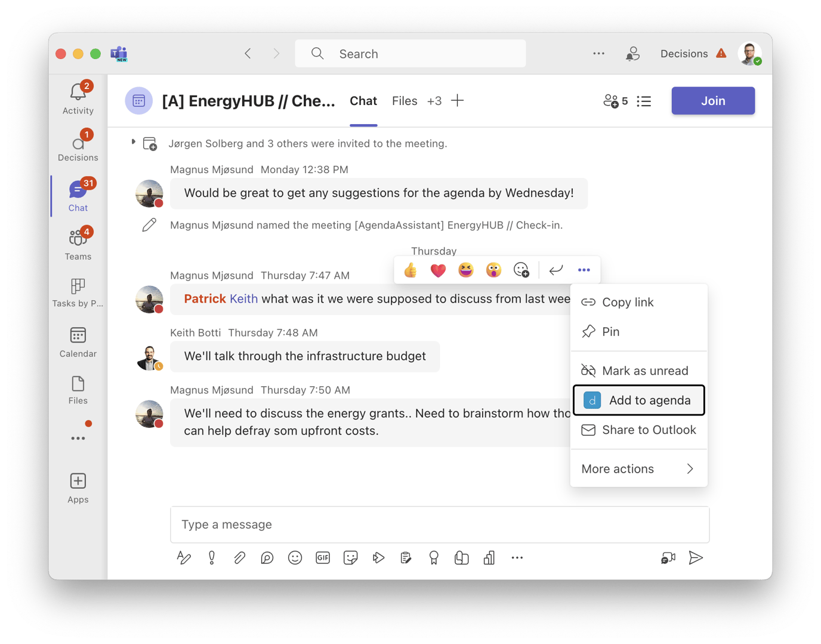Open profile avatar in title bar

pyautogui.click(x=749, y=54)
